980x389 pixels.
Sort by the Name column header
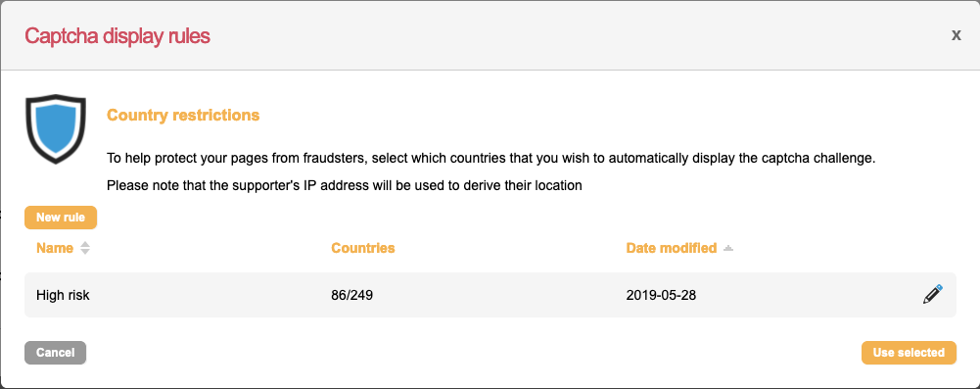[x=55, y=248]
